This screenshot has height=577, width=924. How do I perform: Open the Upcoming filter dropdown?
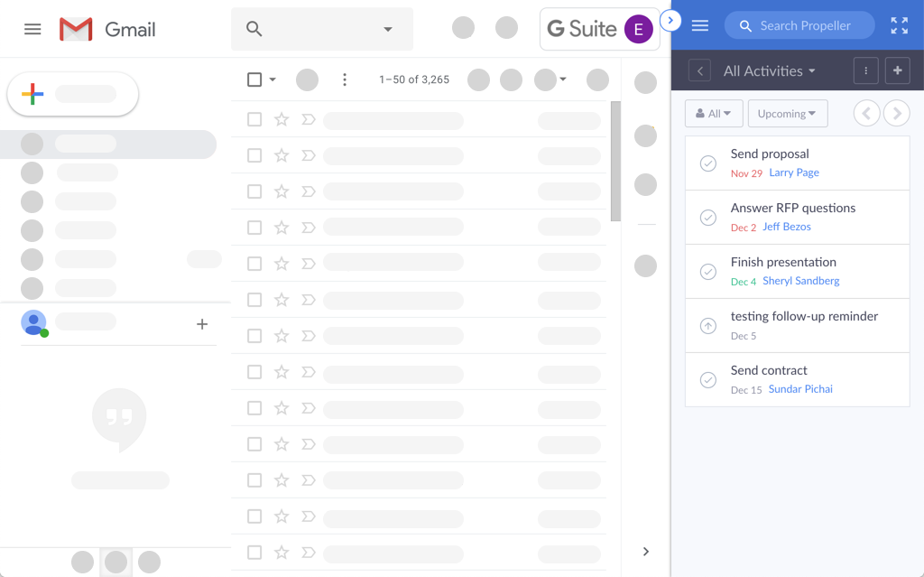pos(787,114)
